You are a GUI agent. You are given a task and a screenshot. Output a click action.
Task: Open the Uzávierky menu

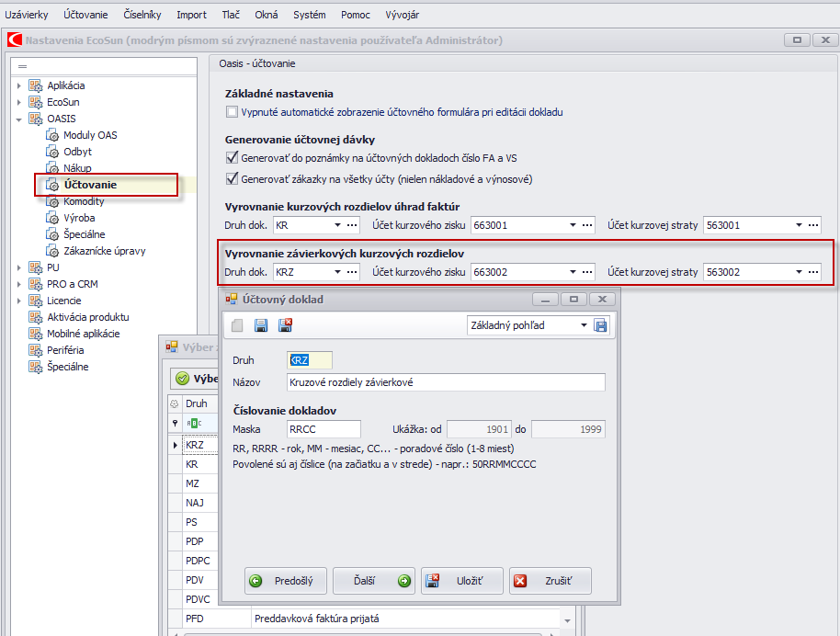pos(27,15)
